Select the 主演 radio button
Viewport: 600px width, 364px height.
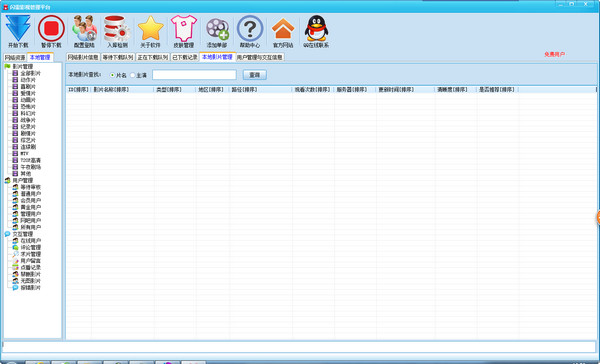133,75
